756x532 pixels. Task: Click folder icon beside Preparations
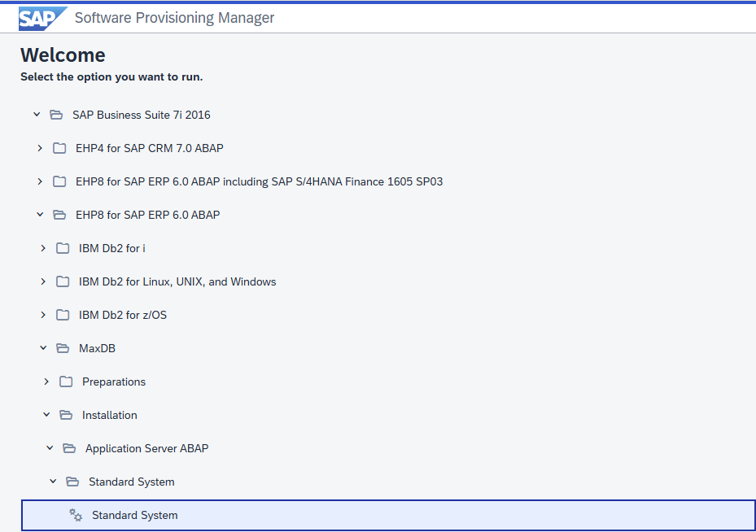[66, 382]
